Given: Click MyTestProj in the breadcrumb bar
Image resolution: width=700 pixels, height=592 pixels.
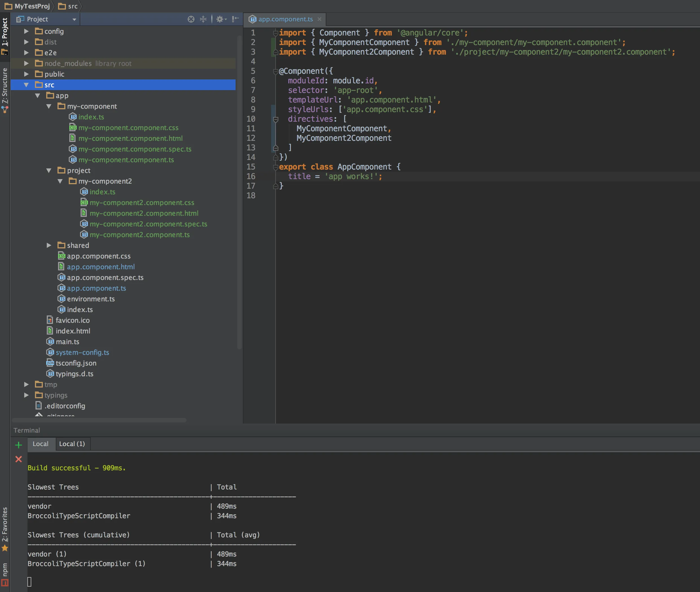Looking at the screenshot, I should point(32,6).
